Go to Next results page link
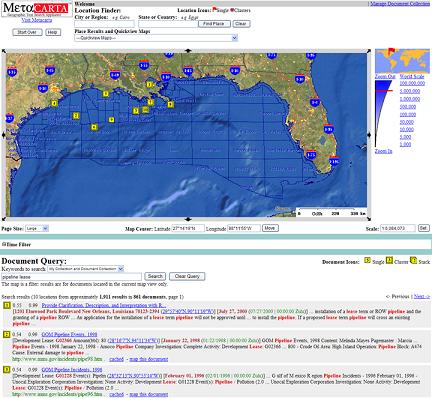The image size is (432, 398). click(x=422, y=296)
